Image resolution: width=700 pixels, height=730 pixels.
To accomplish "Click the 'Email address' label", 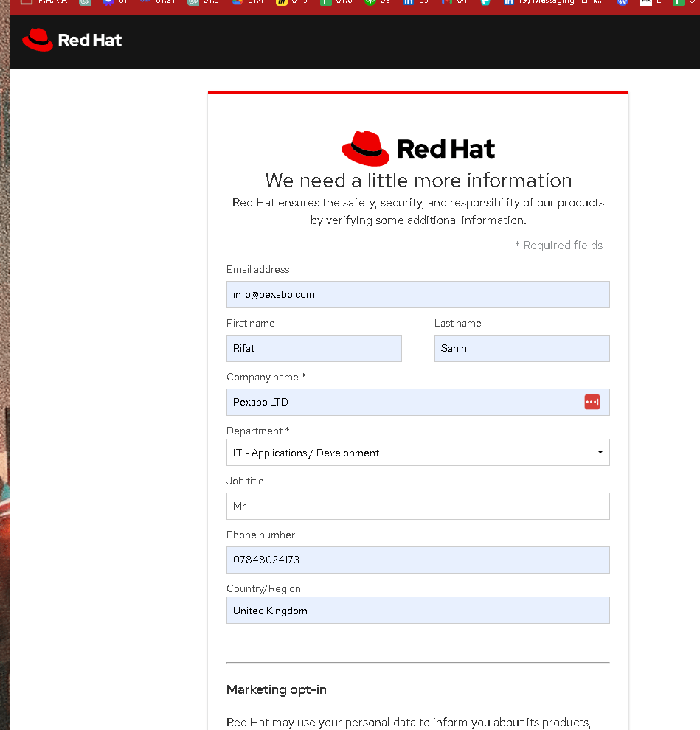I will tap(257, 270).
